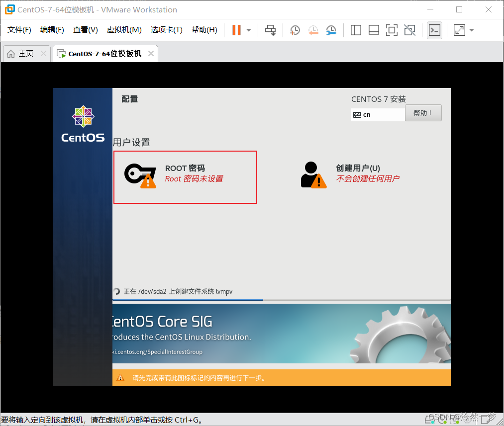Send Ctrl+Alt+Del to the virtual machine
The width and height of the screenshot is (504, 426).
(270, 30)
